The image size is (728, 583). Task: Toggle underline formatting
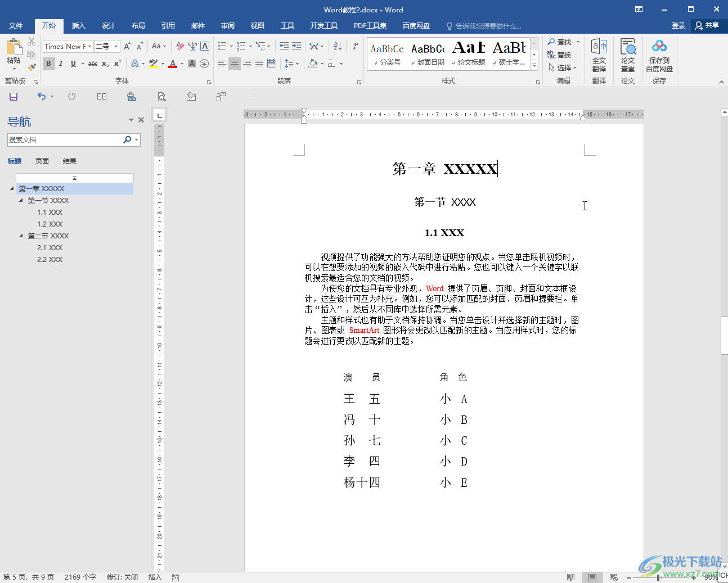tap(73, 64)
